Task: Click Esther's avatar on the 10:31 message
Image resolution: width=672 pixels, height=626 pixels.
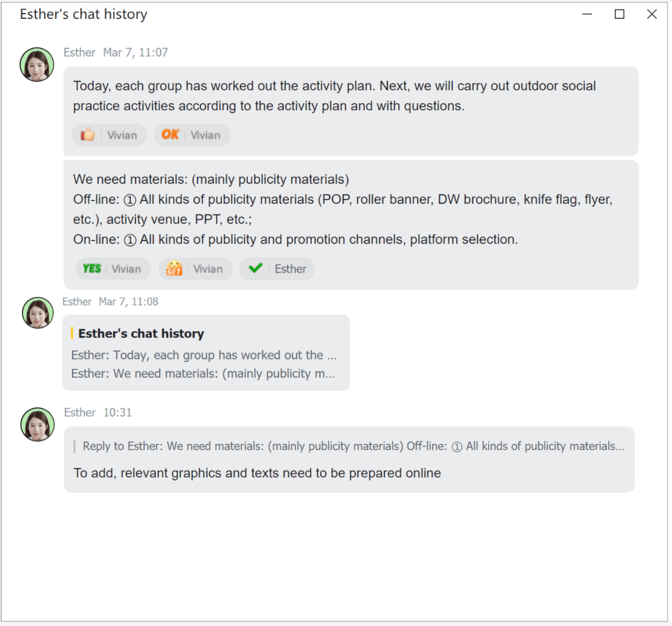Action: pos(37,424)
